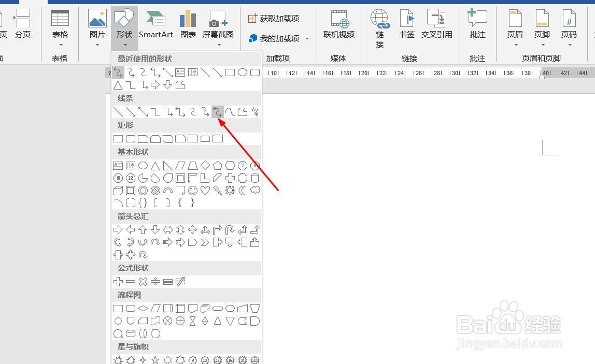Image resolution: width=595 pixels, height=364 pixels.
Task: Open the 形状 (Shapes) gallery button
Action: tap(124, 27)
